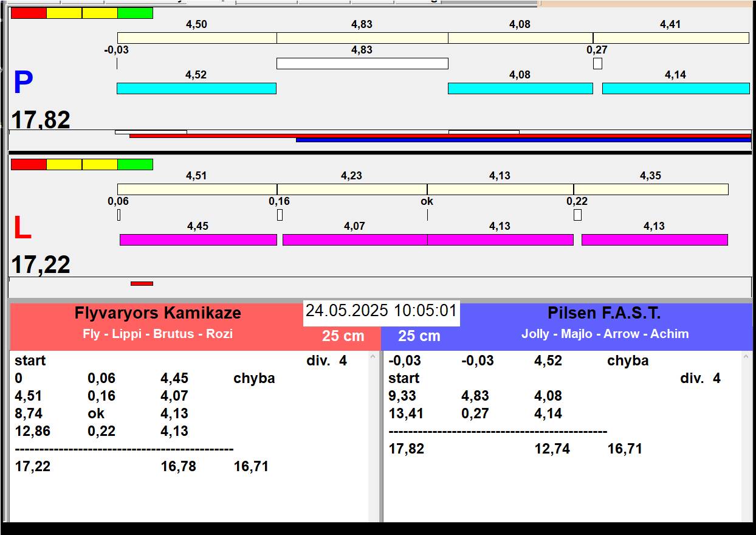Click lane P total time 17,82 in the graph
This screenshot has height=535, width=756.
click(41, 120)
